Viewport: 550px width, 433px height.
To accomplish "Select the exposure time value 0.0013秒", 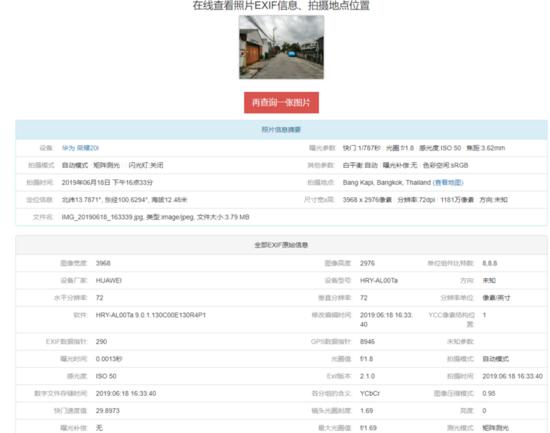I will pos(109,359).
